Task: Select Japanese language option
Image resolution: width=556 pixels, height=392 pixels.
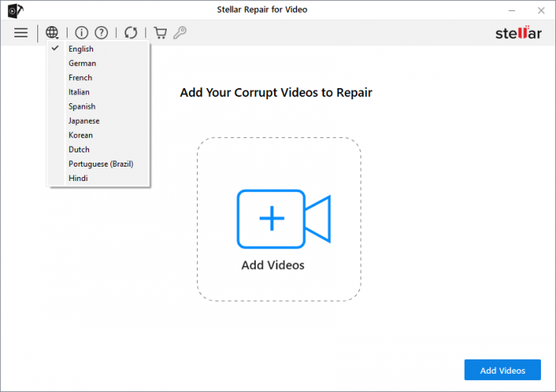Action: coord(83,121)
